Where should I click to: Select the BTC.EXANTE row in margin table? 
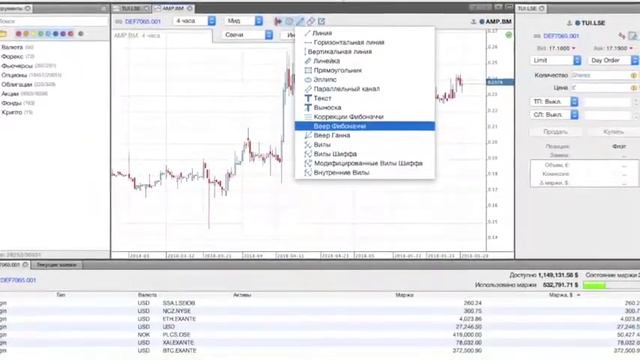[320, 351]
